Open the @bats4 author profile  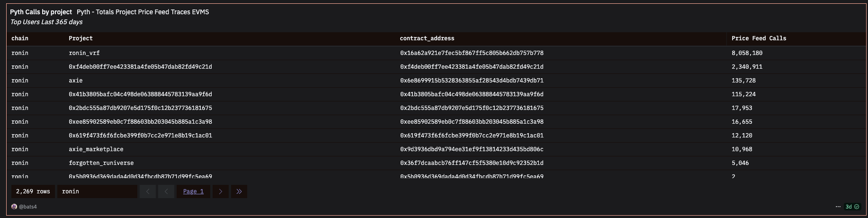[28, 207]
